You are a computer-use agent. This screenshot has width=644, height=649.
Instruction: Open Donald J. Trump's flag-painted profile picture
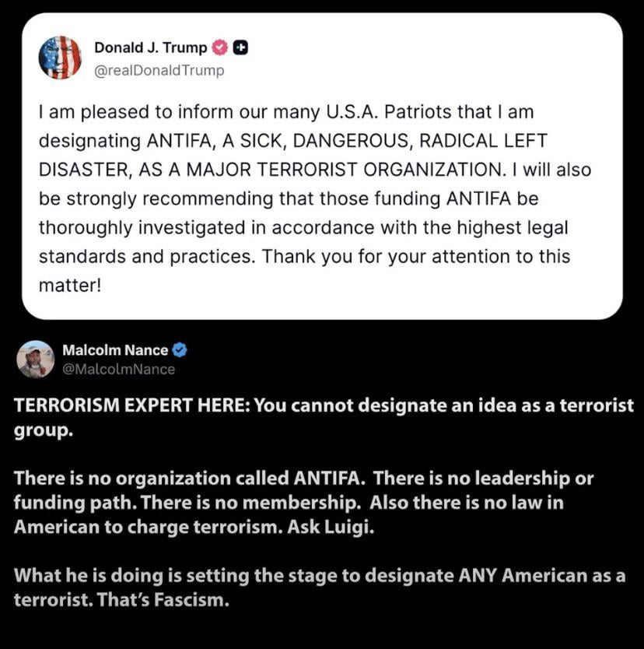click(x=60, y=58)
